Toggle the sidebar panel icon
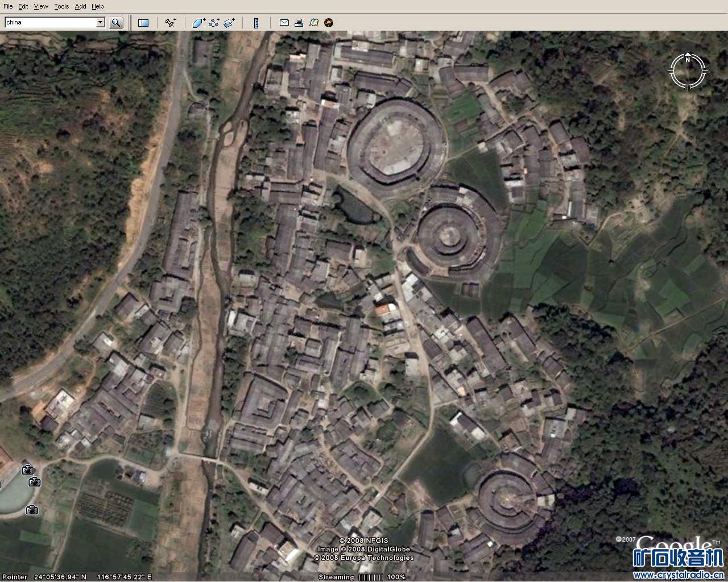 143,23
